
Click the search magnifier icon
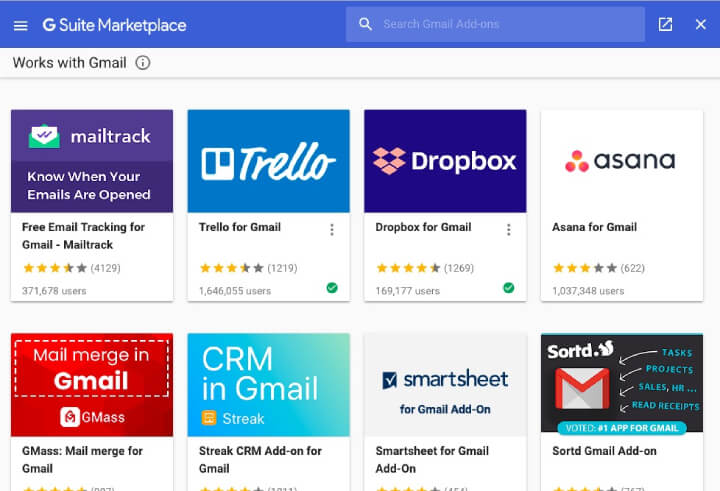pos(365,24)
